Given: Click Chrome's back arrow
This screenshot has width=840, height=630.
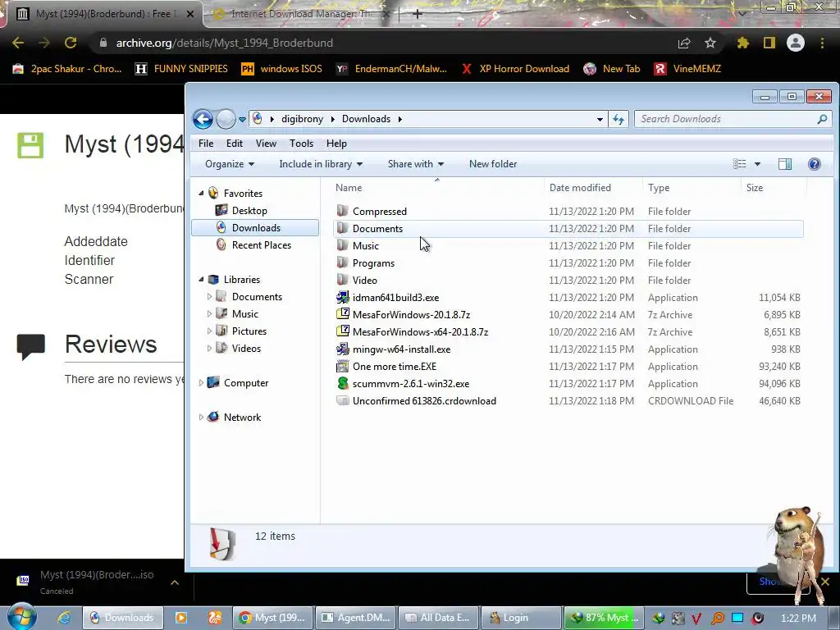Looking at the screenshot, I should click(x=18, y=43).
